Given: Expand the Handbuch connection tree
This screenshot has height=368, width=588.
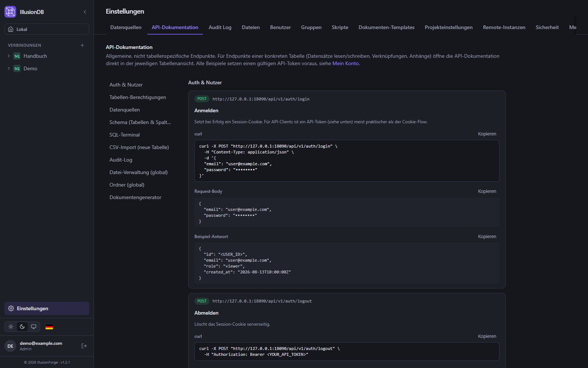Looking at the screenshot, I should coord(9,56).
